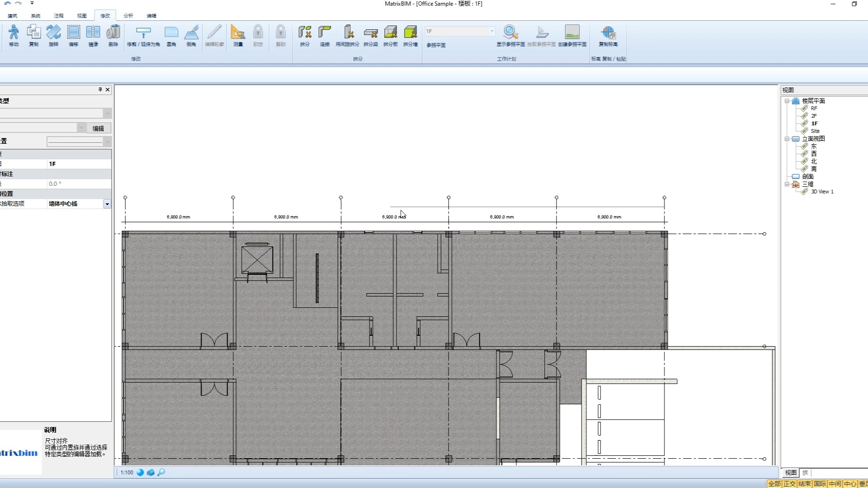Open the 1F reference plane dropdown

492,31
